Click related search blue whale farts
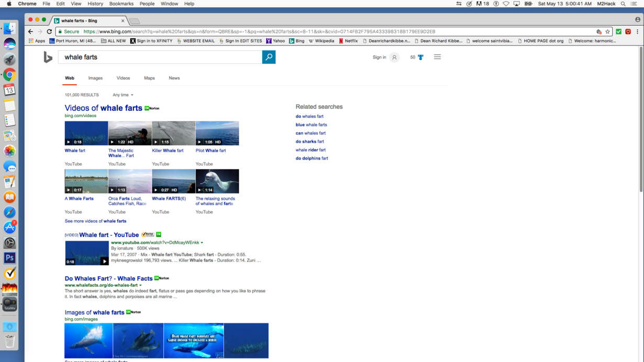This screenshot has height=362, width=644. (311, 125)
